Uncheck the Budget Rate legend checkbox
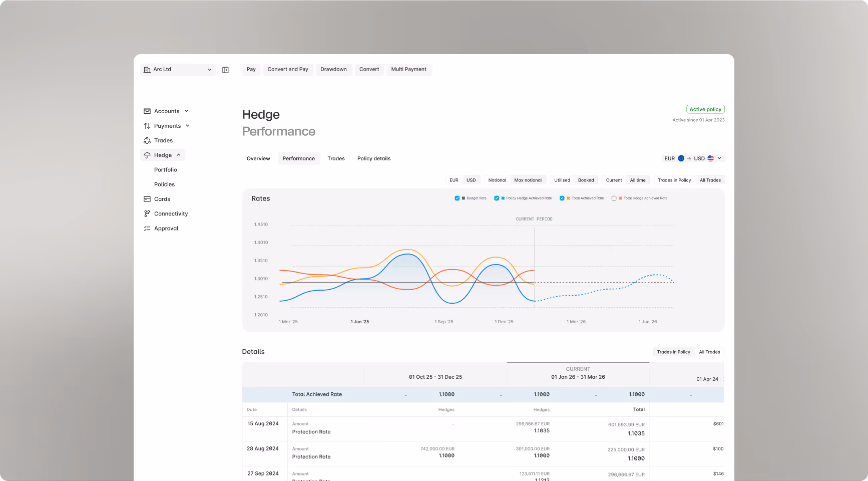Image resolution: width=868 pixels, height=481 pixels. coord(457,198)
